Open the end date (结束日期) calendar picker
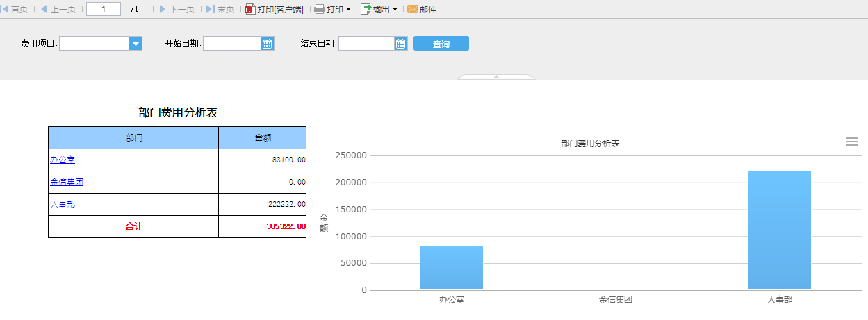 click(x=400, y=44)
